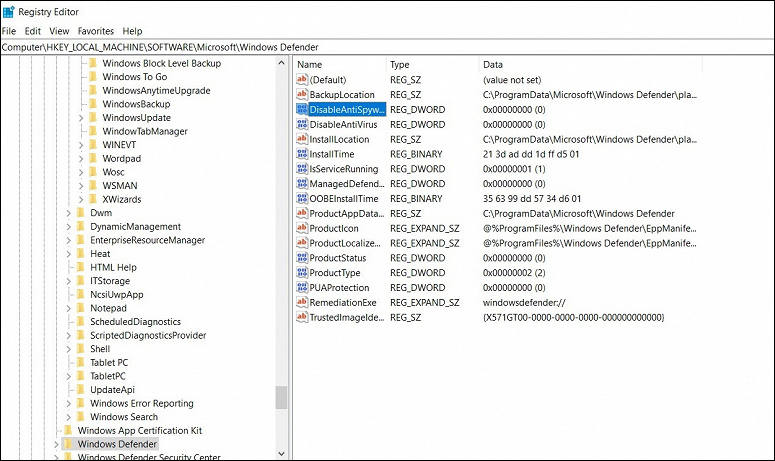Screen dimensions: 775x461
Task: Click the data 0x00000001 (1)
Action: pos(514,169)
